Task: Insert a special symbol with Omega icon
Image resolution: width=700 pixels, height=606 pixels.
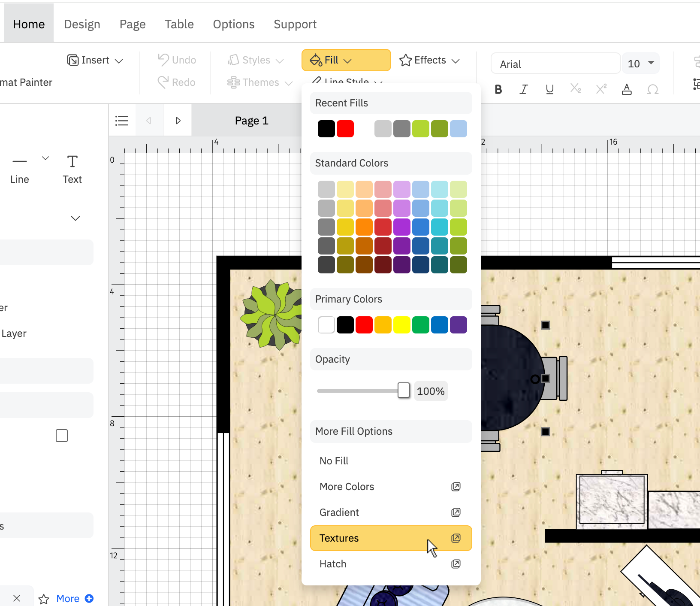Action: click(x=652, y=89)
